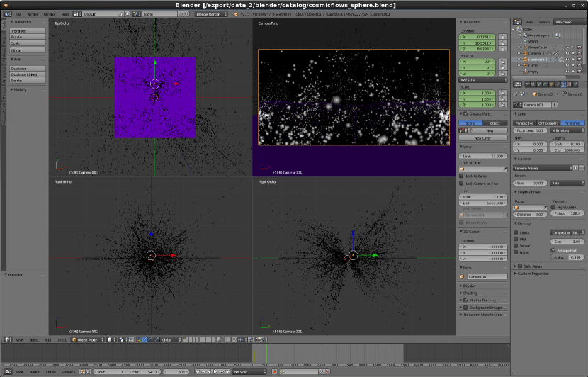
Task: Click the New Layer grease pencil button
Action: coord(482,138)
